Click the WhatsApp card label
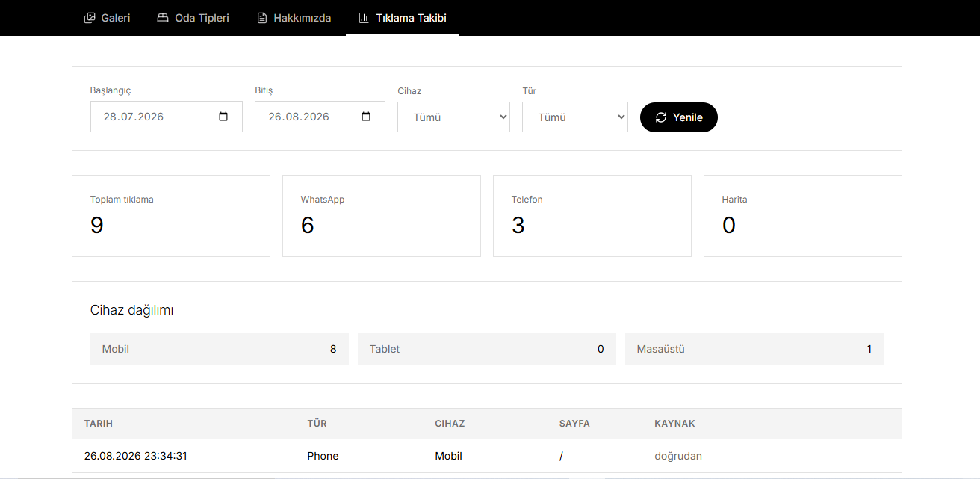Viewport: 980px width, 479px height. click(x=323, y=200)
